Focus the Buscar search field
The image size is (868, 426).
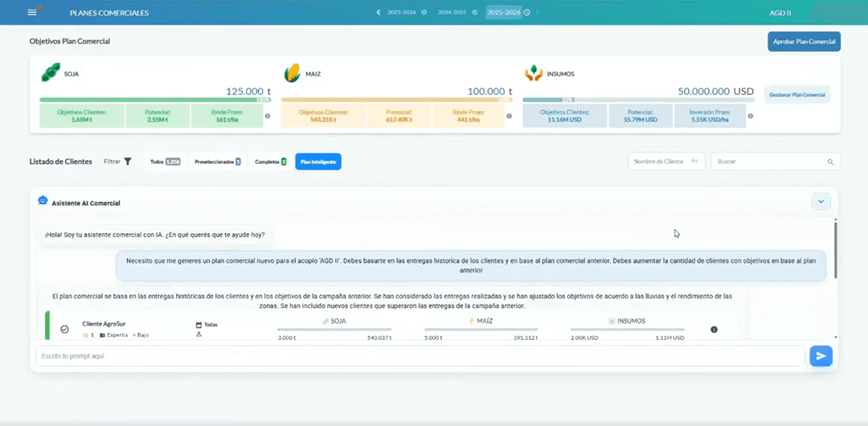[x=775, y=162]
